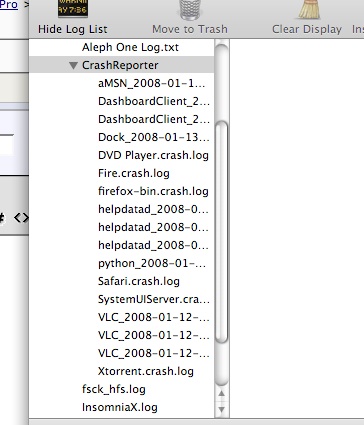The width and height of the screenshot is (364, 425).
Task: Select Fire.crash.log
Action: pyautogui.click(x=134, y=173)
